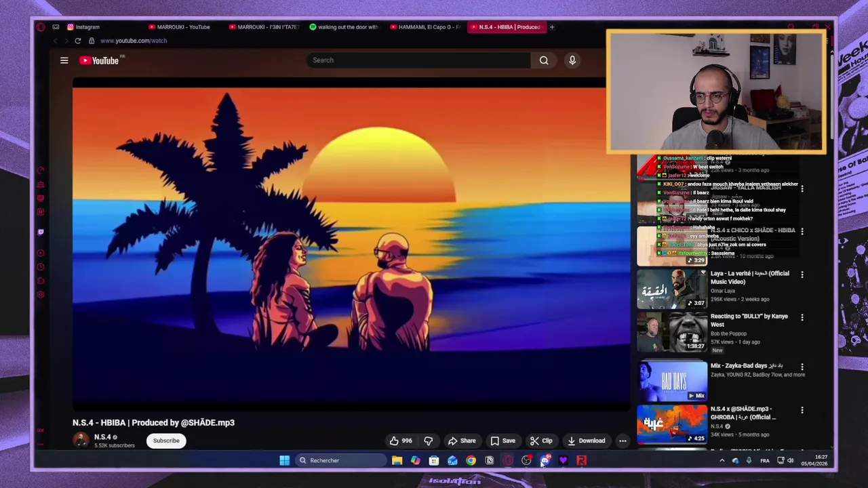The image size is (868, 488).
Task: Share the HBIBA video
Action: pos(462,441)
